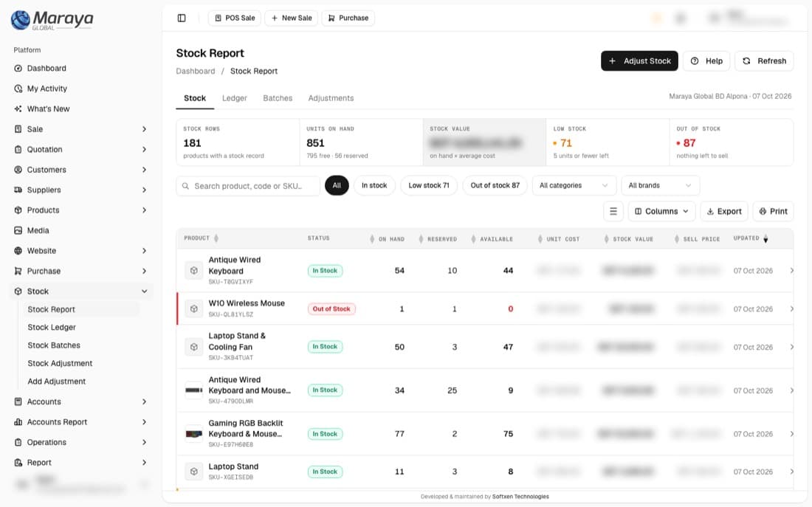Open Add Adjustment in sidebar
This screenshot has width=812, height=507.
point(56,382)
